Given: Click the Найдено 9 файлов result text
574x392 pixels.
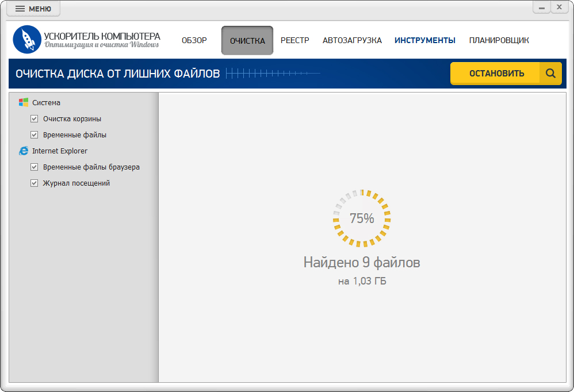Looking at the screenshot, I should pos(362,263).
